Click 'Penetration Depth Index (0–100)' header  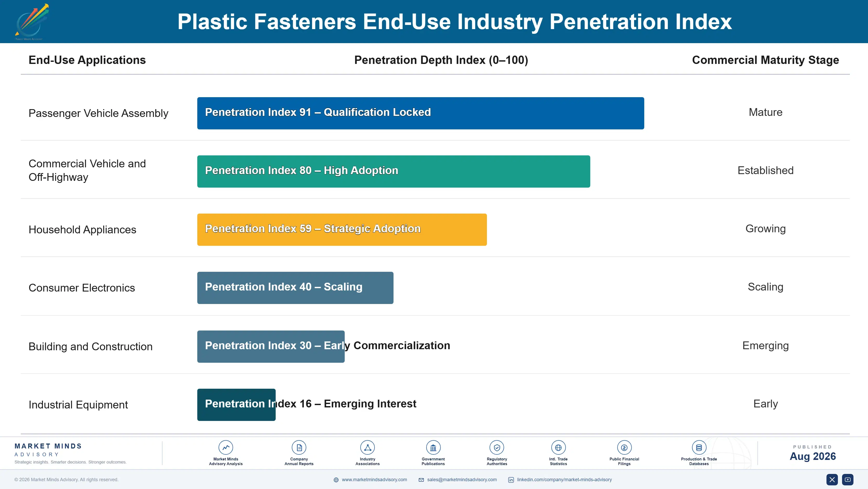[441, 60]
